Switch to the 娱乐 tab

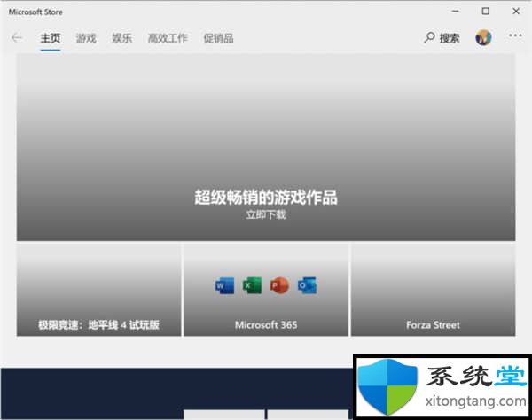(121, 38)
